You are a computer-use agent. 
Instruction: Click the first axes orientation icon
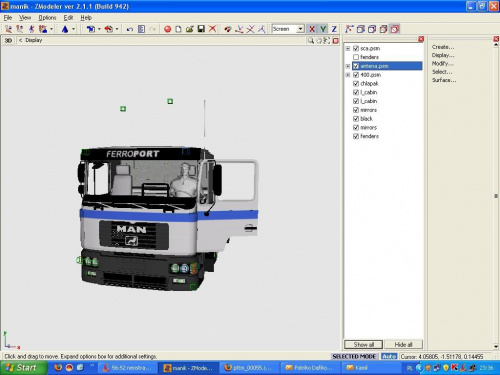click(239, 29)
